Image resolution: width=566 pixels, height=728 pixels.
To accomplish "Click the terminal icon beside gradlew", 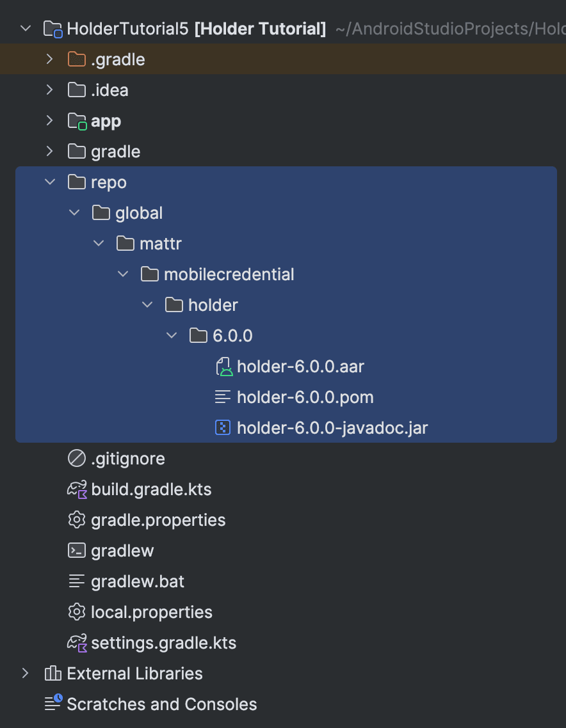I will point(77,551).
